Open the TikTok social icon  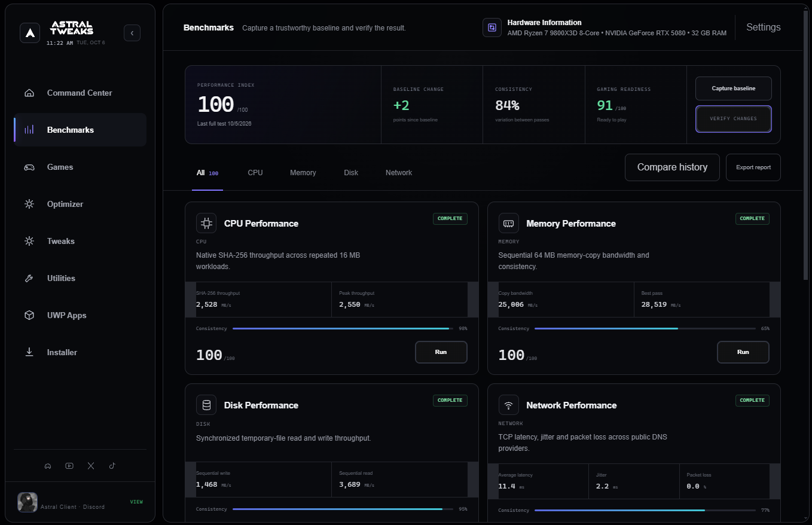pyautogui.click(x=112, y=466)
